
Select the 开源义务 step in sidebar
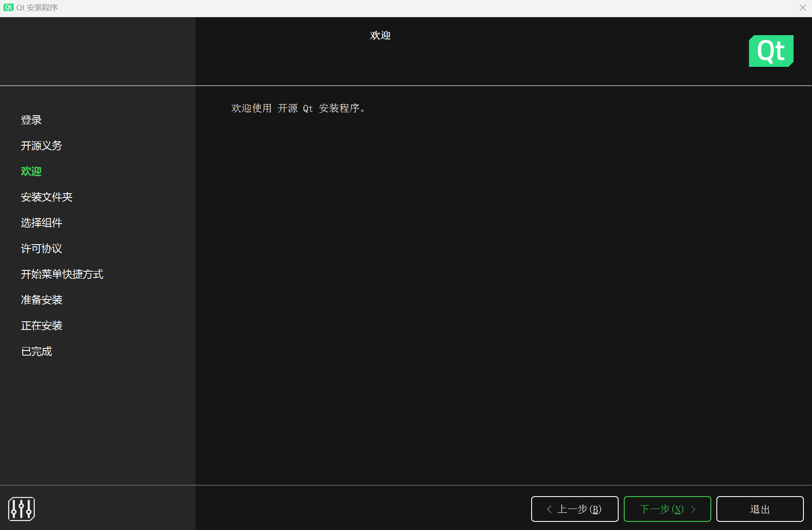pyautogui.click(x=42, y=146)
